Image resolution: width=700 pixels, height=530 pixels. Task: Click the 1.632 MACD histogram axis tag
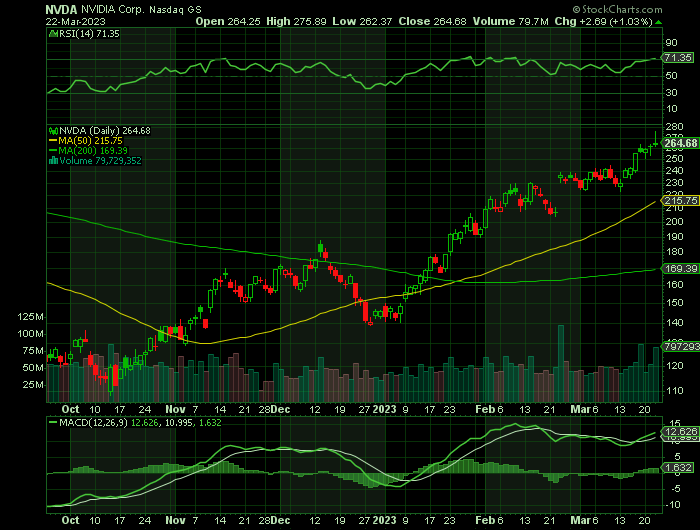(x=678, y=467)
